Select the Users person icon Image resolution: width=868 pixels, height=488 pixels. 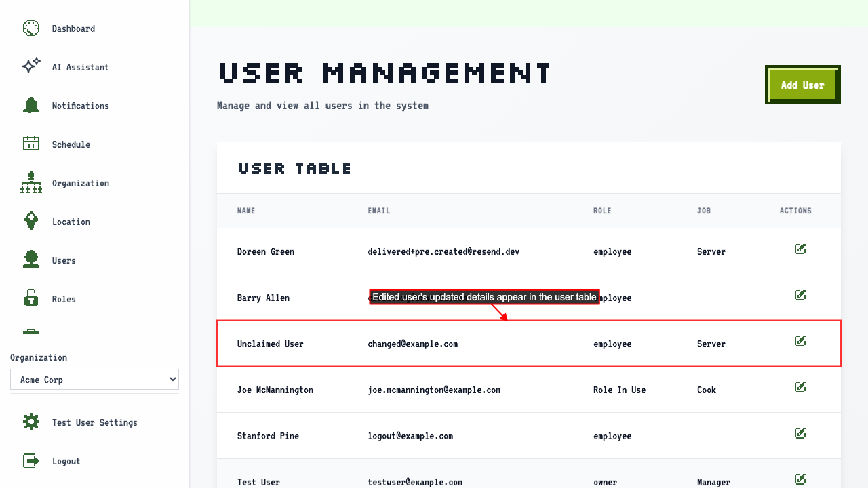[31, 260]
